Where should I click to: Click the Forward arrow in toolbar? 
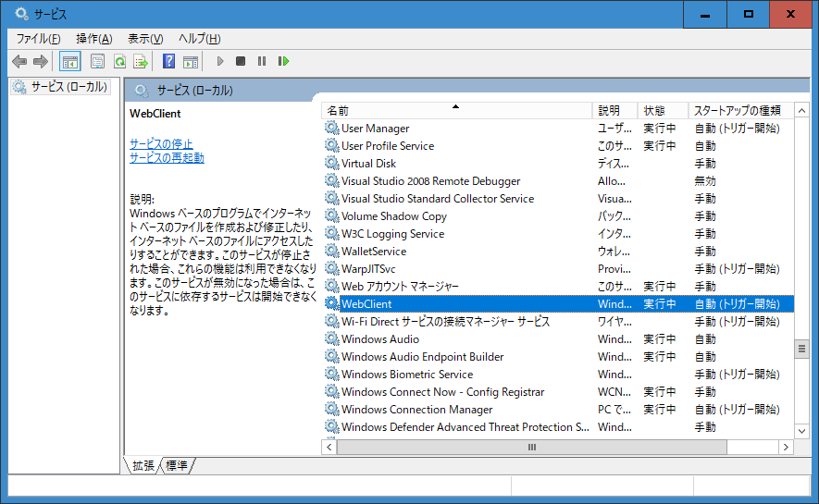pyautogui.click(x=41, y=62)
